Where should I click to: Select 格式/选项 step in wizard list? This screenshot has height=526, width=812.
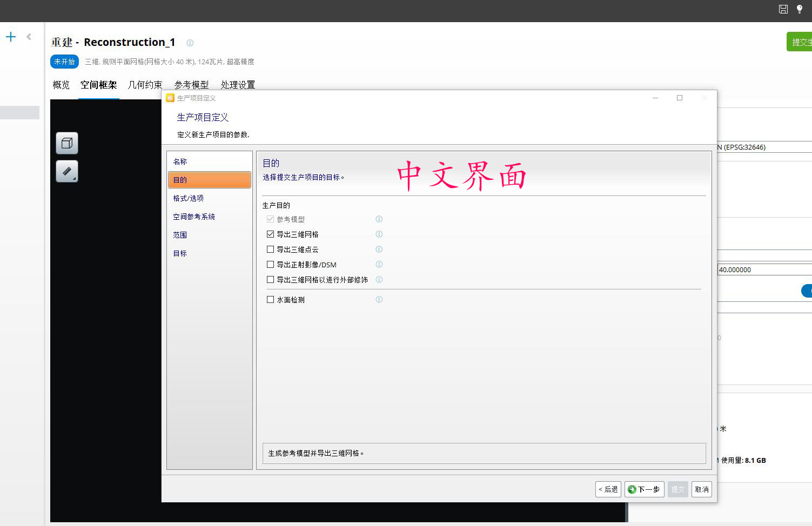click(x=210, y=198)
